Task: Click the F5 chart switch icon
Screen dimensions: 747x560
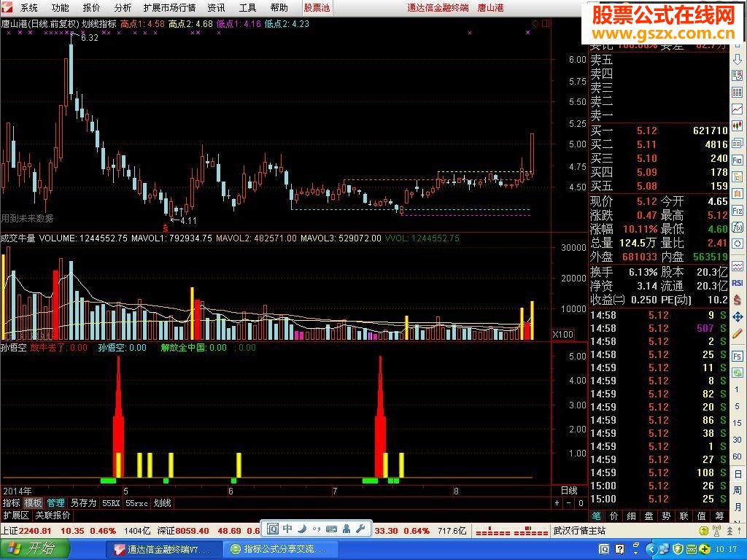Action: pyautogui.click(x=737, y=356)
